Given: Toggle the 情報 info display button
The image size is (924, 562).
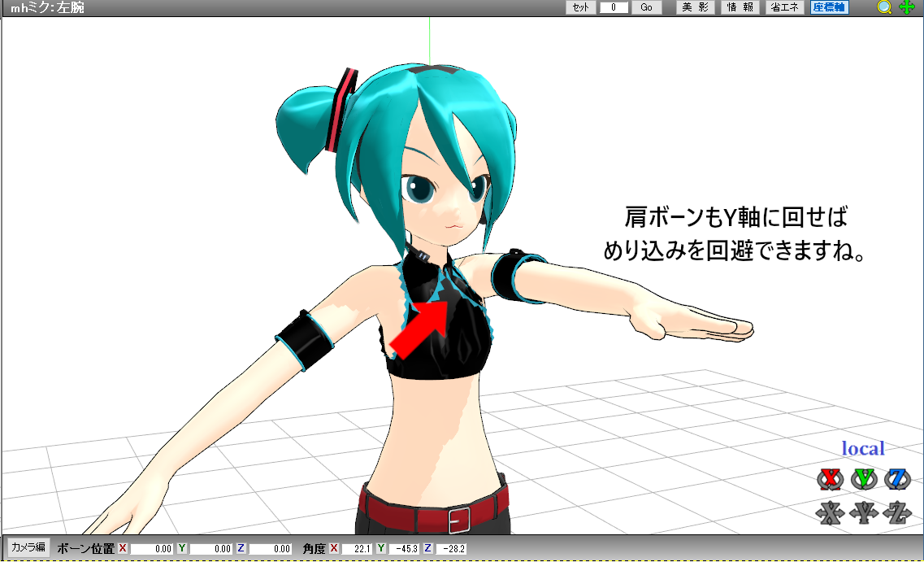Looking at the screenshot, I should pos(740,7).
